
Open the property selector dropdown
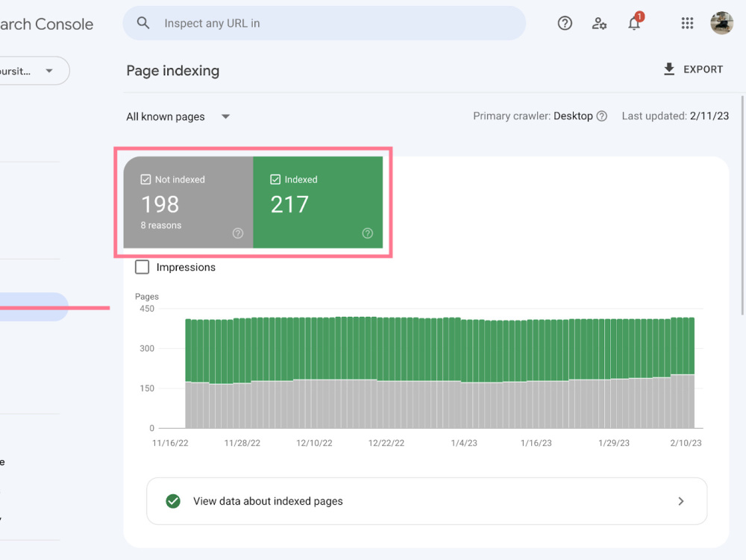coord(48,70)
